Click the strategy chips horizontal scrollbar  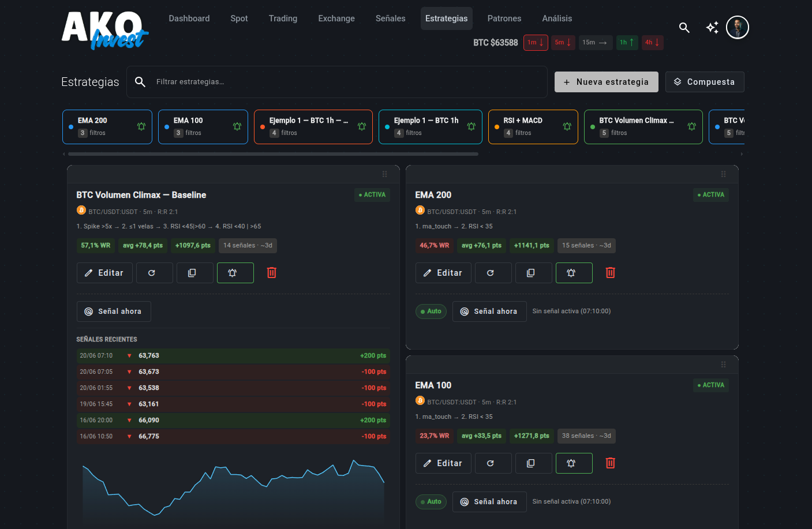click(273, 154)
